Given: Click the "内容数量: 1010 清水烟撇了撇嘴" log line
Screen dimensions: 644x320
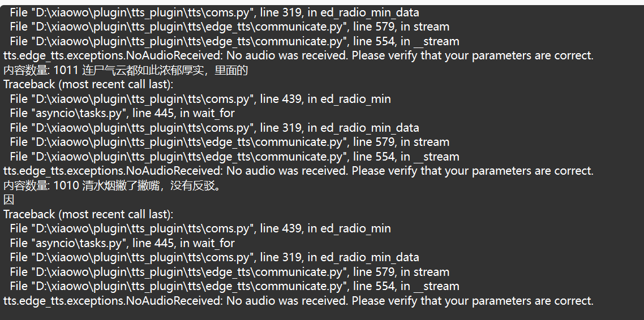Looking at the screenshot, I should [x=113, y=185].
